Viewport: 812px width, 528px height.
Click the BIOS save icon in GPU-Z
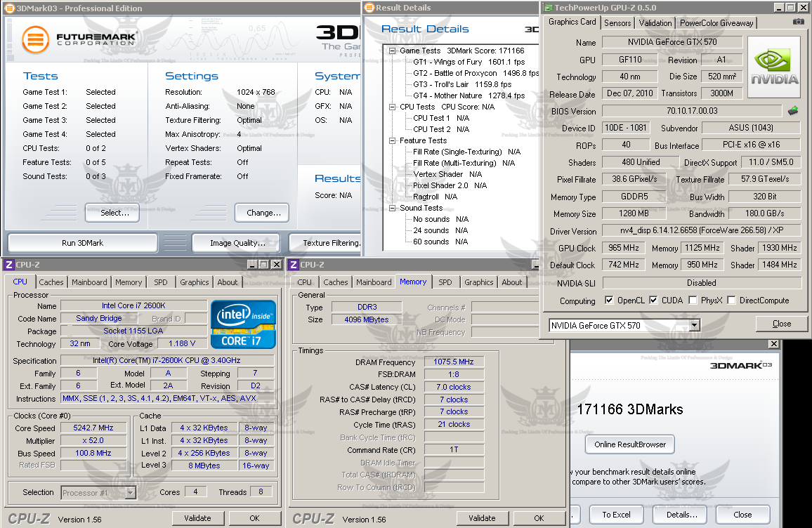click(793, 110)
